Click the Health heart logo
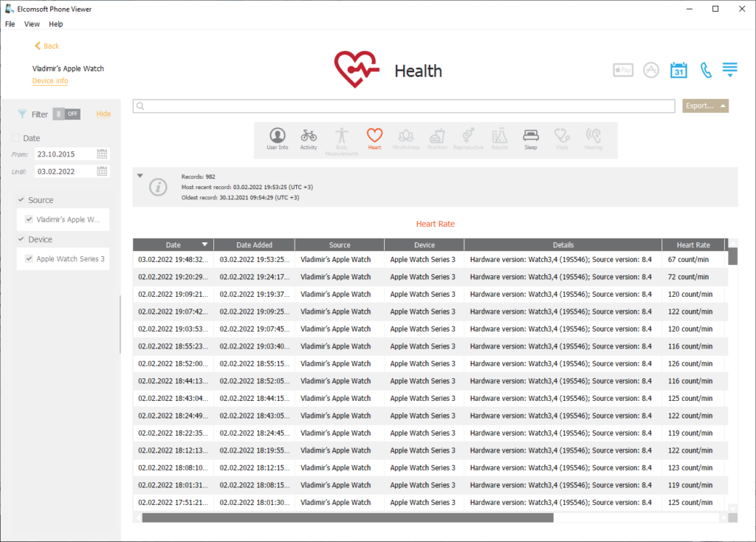This screenshot has width=756, height=542. 357,69
